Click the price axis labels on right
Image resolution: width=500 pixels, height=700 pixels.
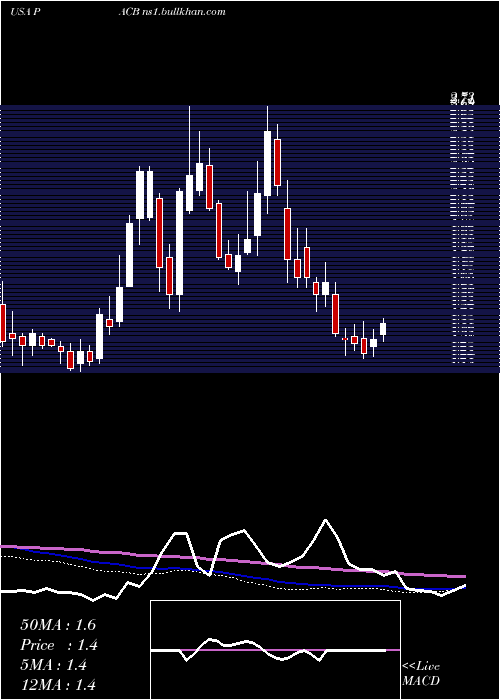pyautogui.click(x=462, y=228)
